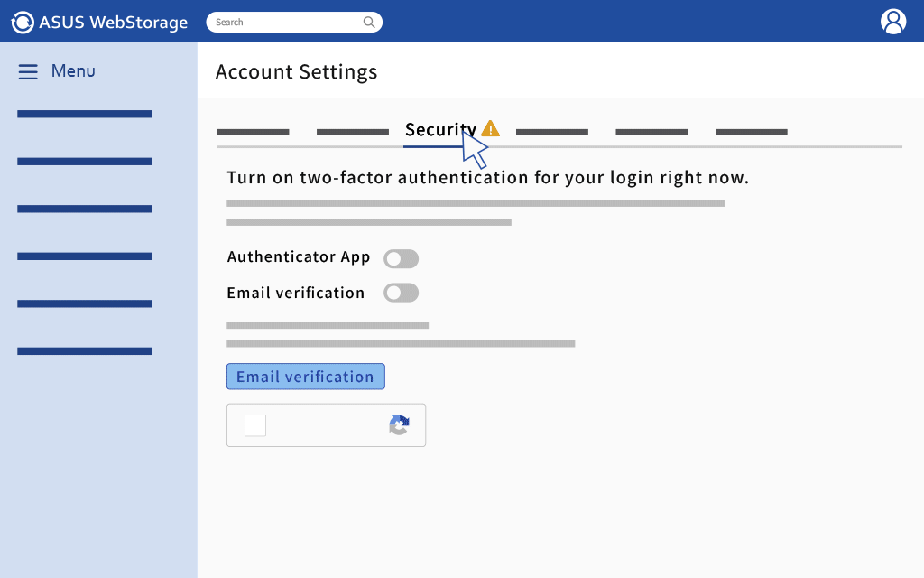Turn on the Email verification toggle switch
This screenshot has width=924, height=578.
pos(401,293)
